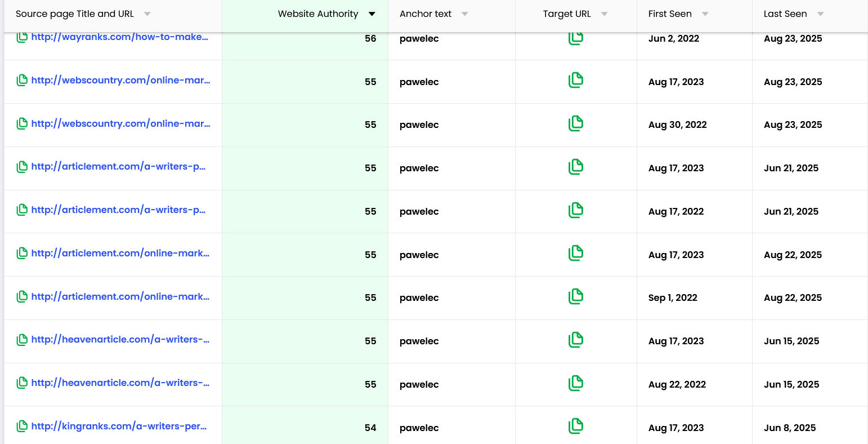Click copy icon beside the kingranks.com source link
Screen dimensions: 868x444
pyautogui.click(x=22, y=427)
